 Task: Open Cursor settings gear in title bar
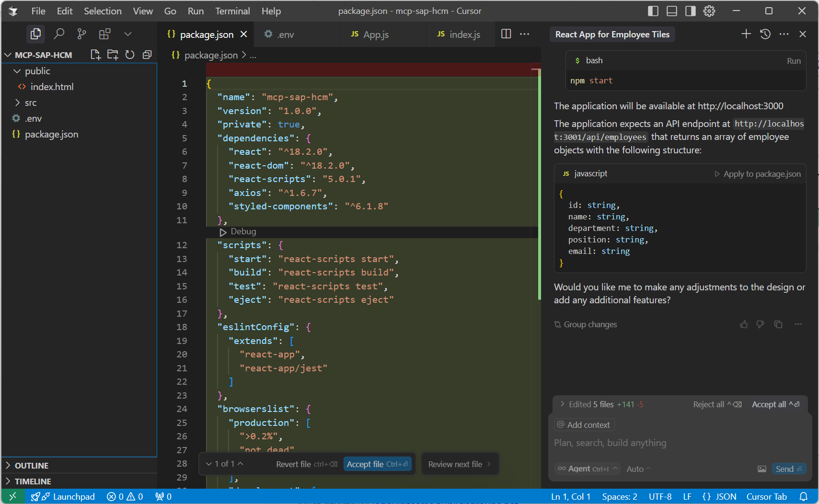(x=709, y=11)
